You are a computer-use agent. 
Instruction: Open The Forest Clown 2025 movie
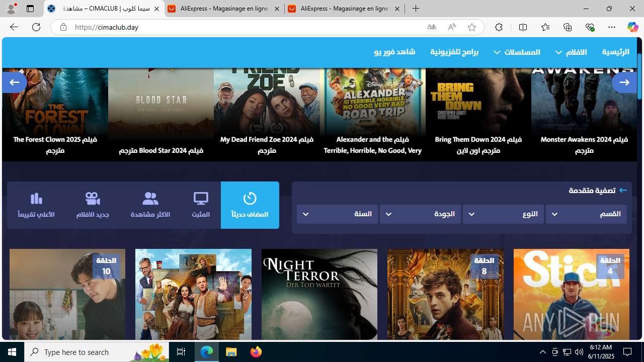[x=55, y=115]
